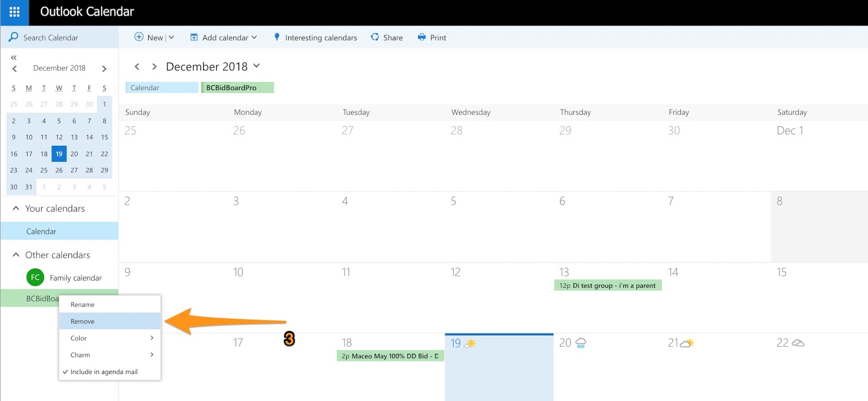
Task: Select day 31 in mini calendar
Action: 29,187
